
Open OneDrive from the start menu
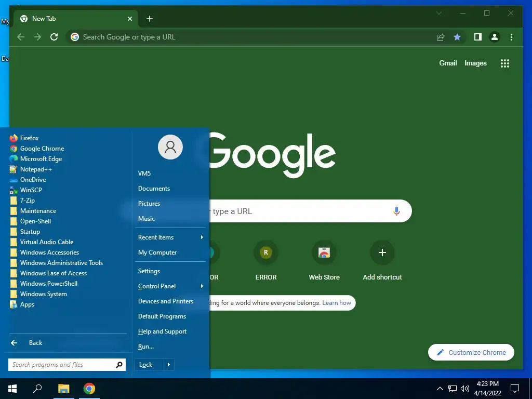[x=28, y=180]
